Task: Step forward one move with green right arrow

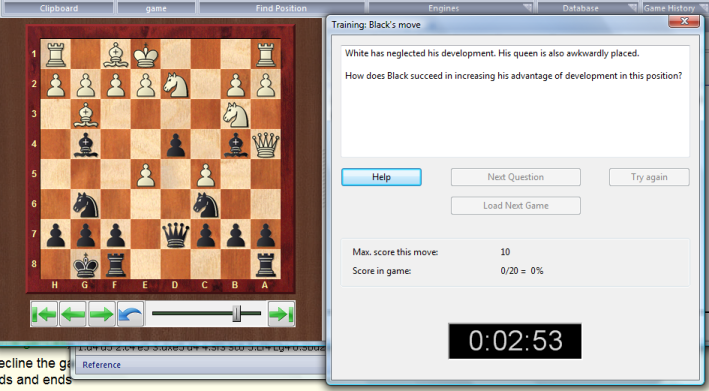Action: [x=101, y=314]
